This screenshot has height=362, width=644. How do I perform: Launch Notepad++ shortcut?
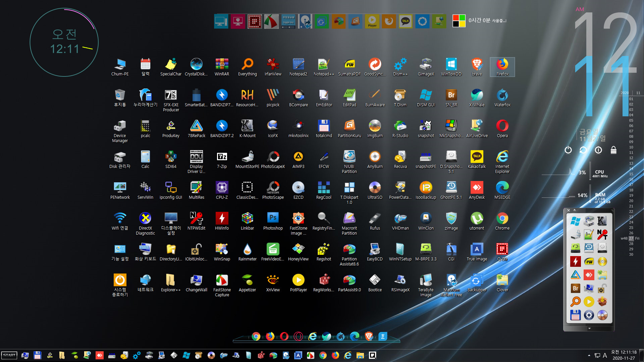click(324, 67)
